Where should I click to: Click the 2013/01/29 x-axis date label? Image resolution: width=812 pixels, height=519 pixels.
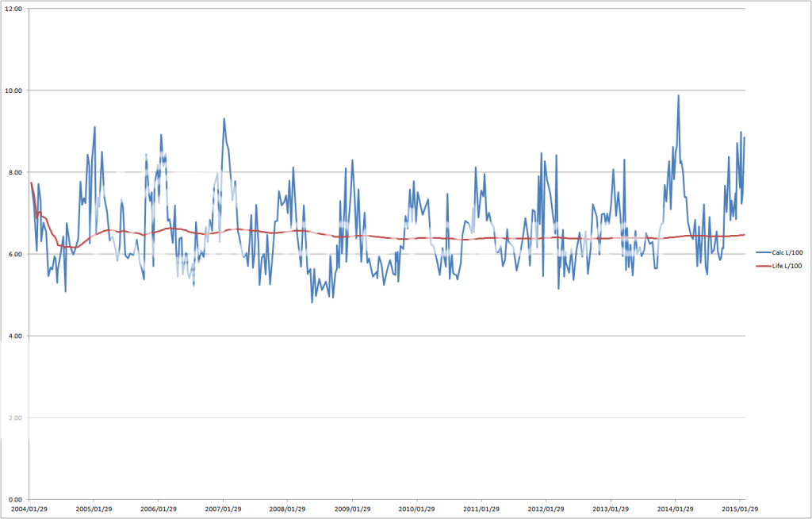tap(611, 509)
